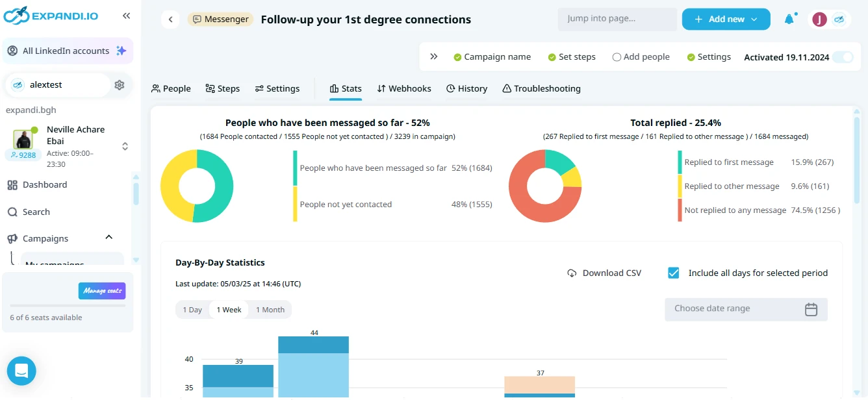Expand campaign steps double-arrow icon
Image resolution: width=868 pixels, height=400 pixels.
434,56
